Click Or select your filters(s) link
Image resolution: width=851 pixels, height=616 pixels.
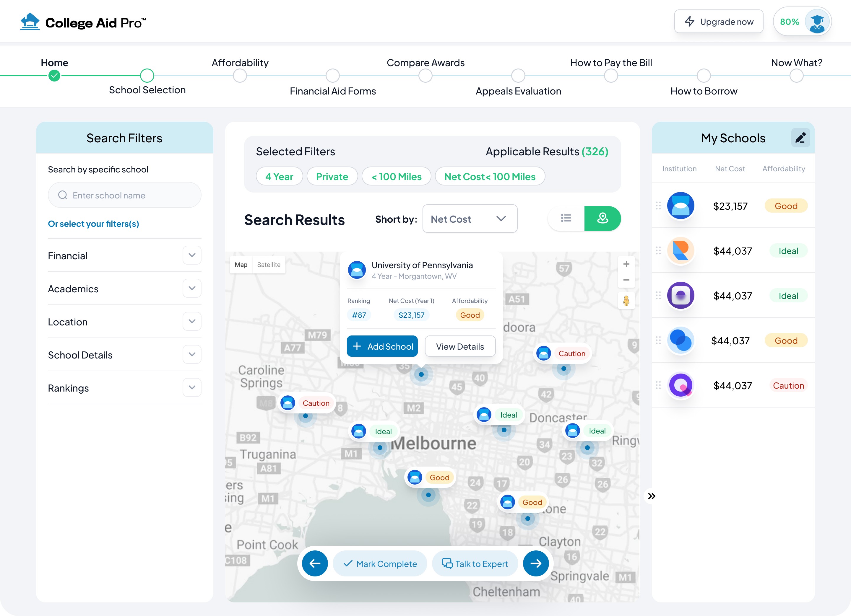pos(93,224)
